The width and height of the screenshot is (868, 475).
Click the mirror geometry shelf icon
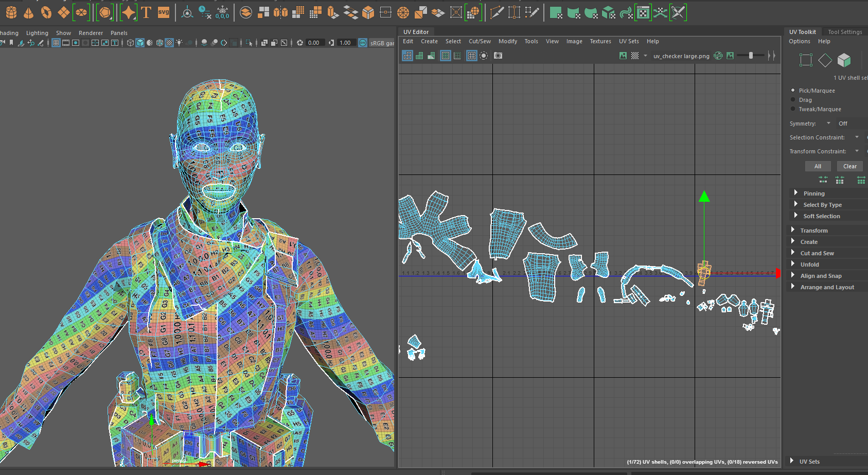click(x=280, y=12)
